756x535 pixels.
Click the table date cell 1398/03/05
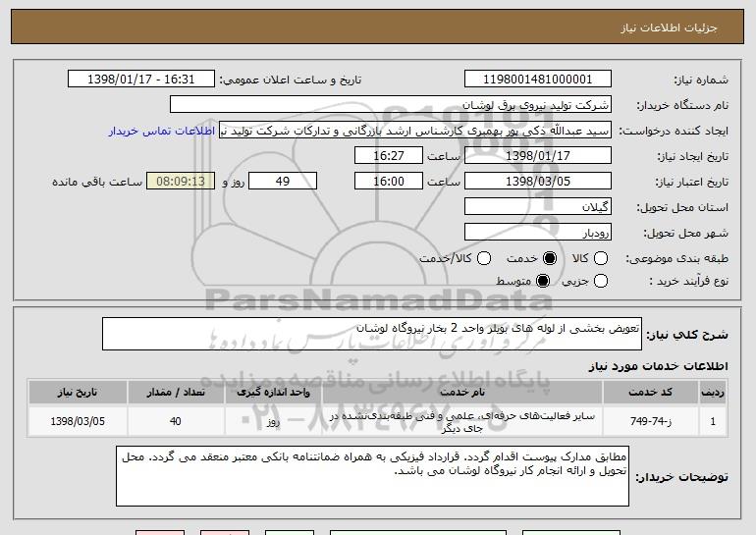click(78, 421)
